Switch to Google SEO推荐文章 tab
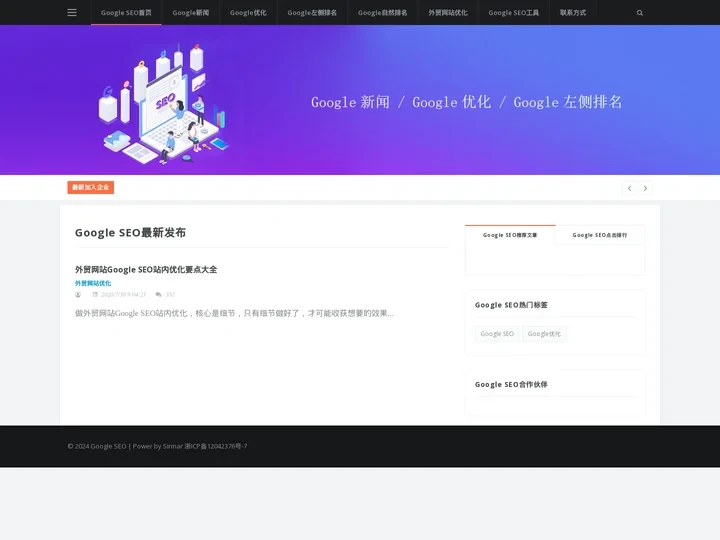 (510, 235)
